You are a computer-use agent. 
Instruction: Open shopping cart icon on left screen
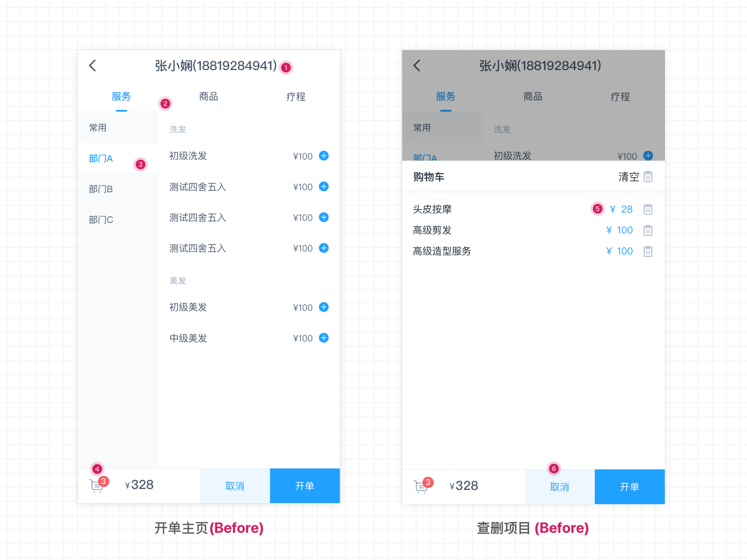pyautogui.click(x=97, y=486)
